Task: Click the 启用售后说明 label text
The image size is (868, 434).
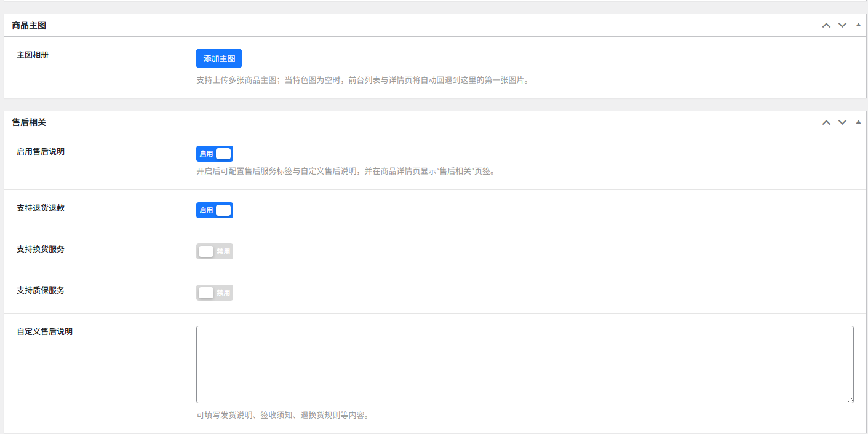Action: pos(41,151)
